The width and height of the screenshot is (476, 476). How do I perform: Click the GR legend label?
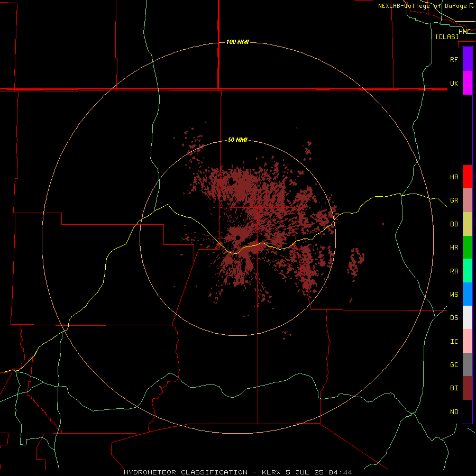454,200
